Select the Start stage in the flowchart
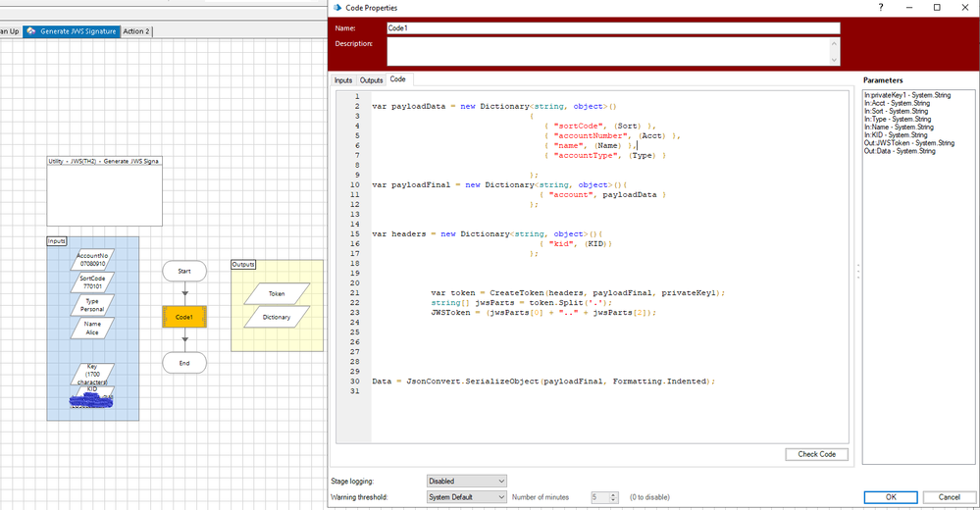This screenshot has width=980, height=510. pos(184,270)
